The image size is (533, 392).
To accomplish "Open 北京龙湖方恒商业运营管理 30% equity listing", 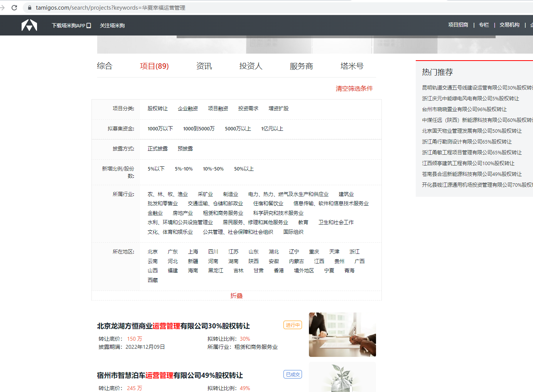I will point(174,326).
